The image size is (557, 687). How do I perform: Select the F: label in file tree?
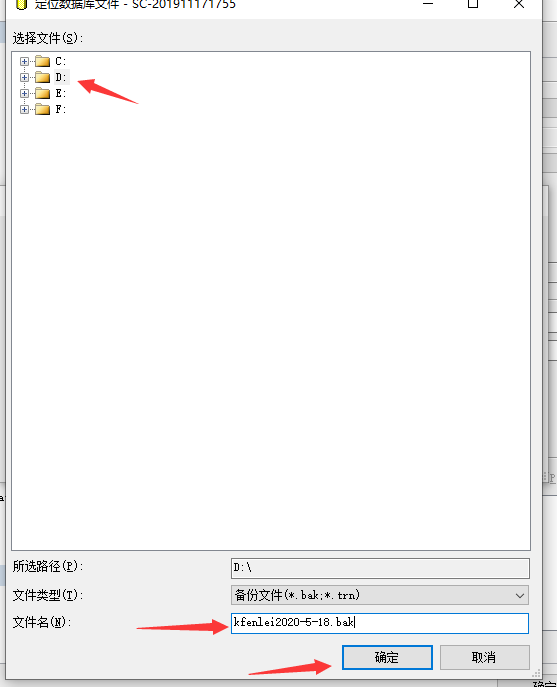pyautogui.click(x=60, y=110)
